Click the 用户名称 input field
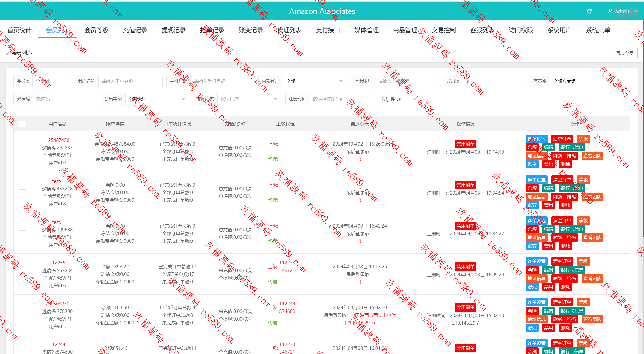Screen dimensions: 644x354 [x=130, y=81]
